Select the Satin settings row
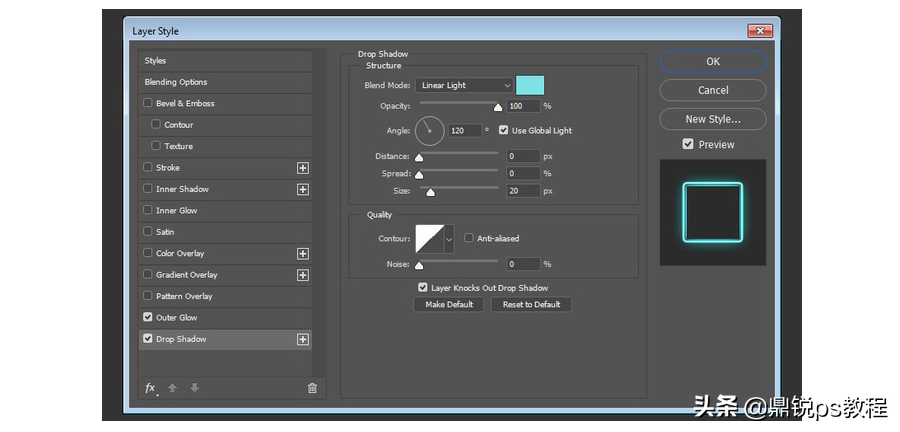900x432 pixels. (225, 232)
